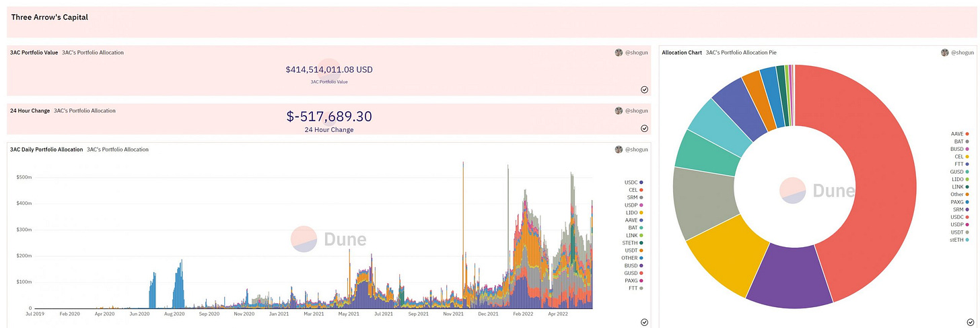This screenshot has height=328, width=980.
Task: Toggle USDT series in daily allocation legend
Action: [x=634, y=251]
